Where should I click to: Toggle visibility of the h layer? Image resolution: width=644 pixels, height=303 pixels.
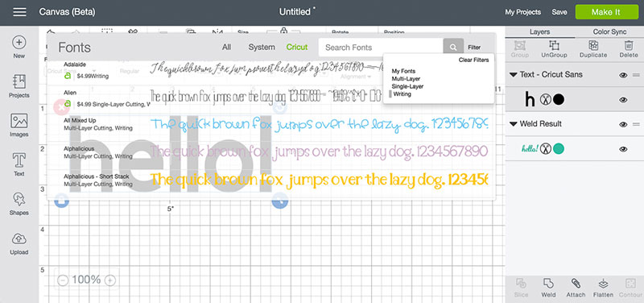[623, 99]
